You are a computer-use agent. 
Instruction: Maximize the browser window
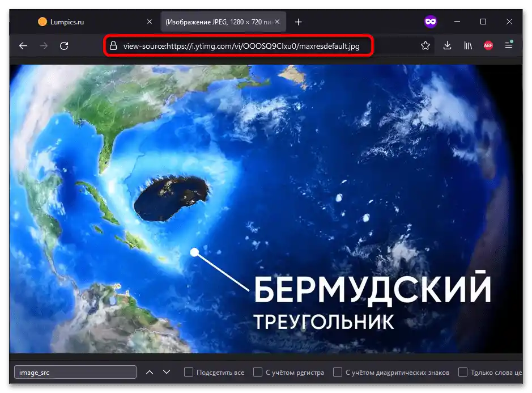click(x=483, y=22)
